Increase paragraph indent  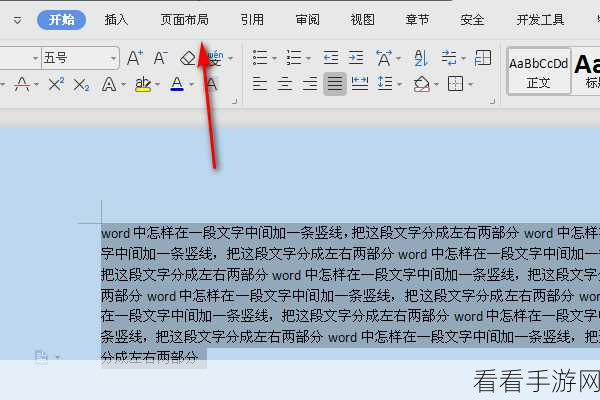(356, 58)
